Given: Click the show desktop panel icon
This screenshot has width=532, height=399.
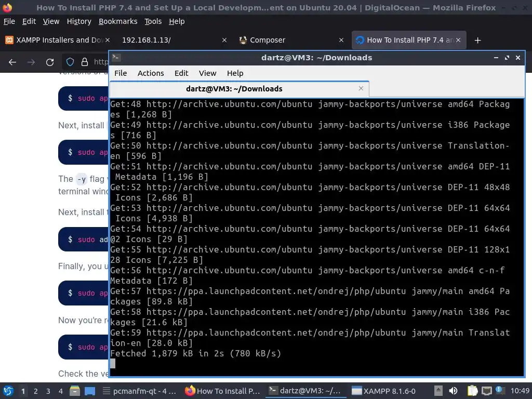Looking at the screenshot, I should [90, 391].
